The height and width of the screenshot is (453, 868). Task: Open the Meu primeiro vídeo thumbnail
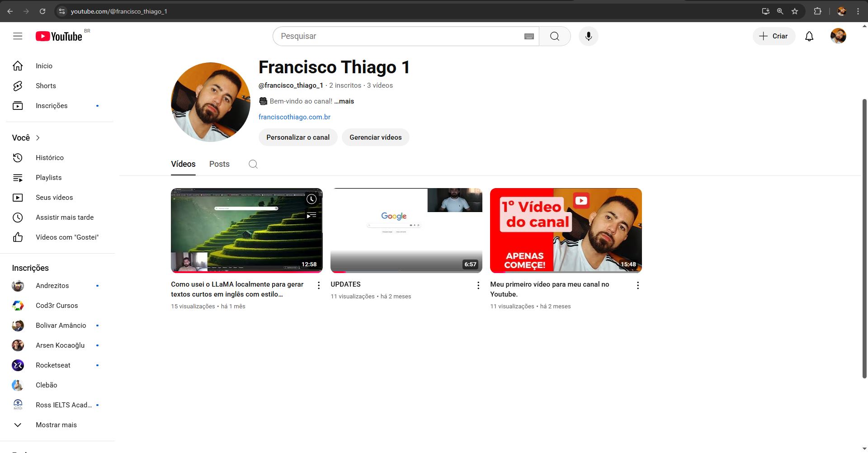(566, 230)
